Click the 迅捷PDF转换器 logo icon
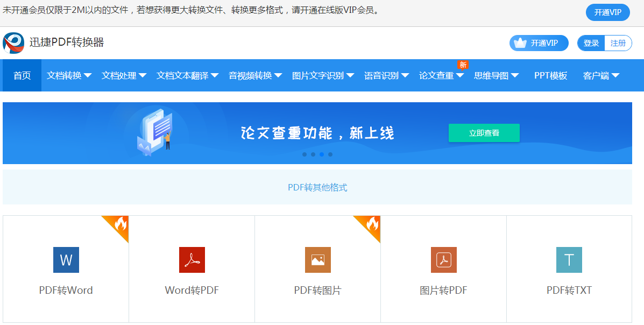644x325 pixels. click(x=13, y=43)
